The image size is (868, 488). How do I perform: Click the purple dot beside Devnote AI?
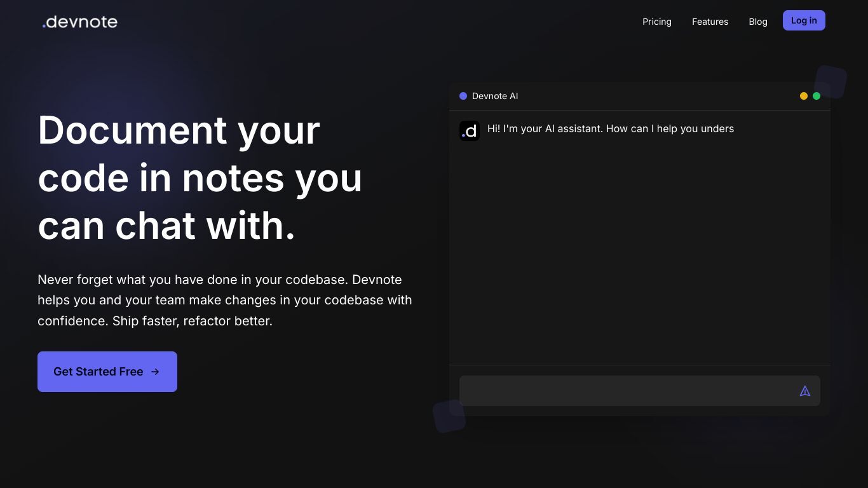463,96
